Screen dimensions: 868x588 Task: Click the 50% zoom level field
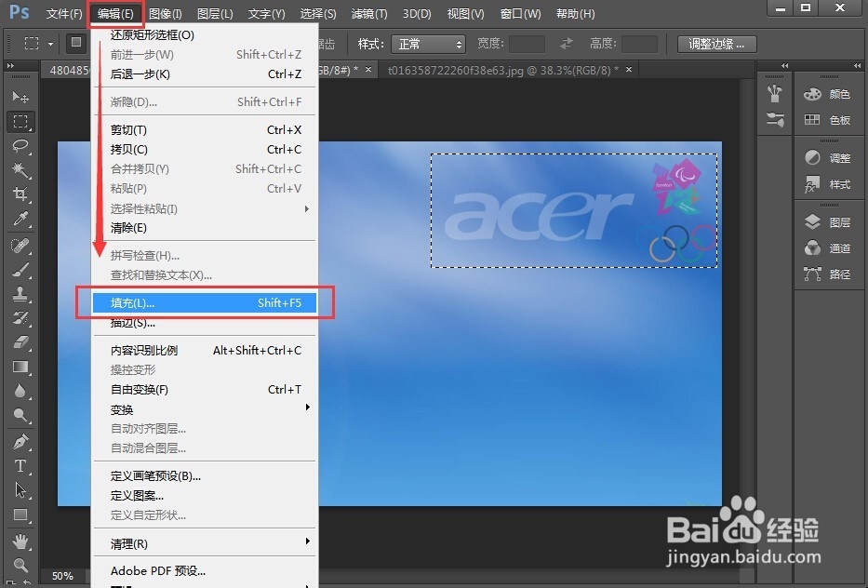click(61, 576)
